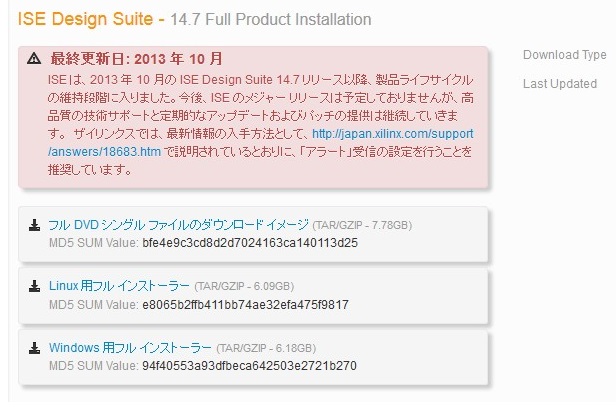Click the ISE Design Suite heading
The height and width of the screenshot is (408, 616).
[x=85, y=19]
